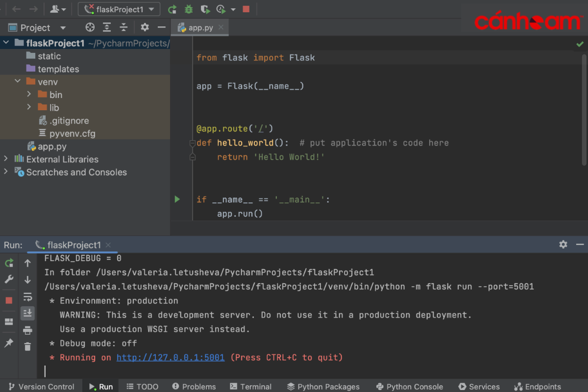
Task: Toggle soft-wrap in the Run console
Action: click(27, 297)
